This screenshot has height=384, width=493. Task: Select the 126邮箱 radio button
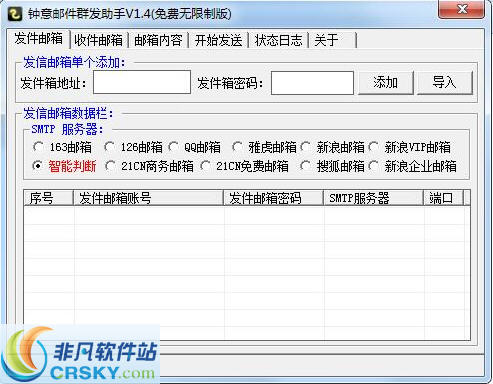[x=133, y=147]
